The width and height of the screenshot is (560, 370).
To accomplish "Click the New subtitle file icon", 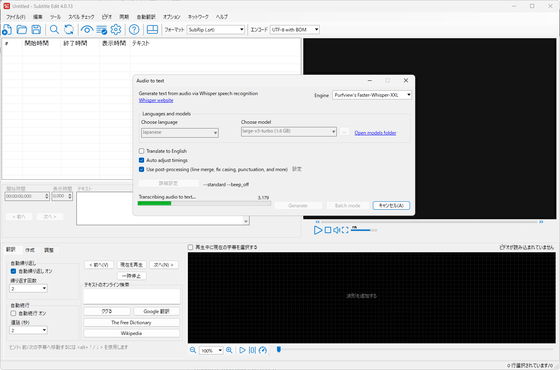I will coord(7,30).
